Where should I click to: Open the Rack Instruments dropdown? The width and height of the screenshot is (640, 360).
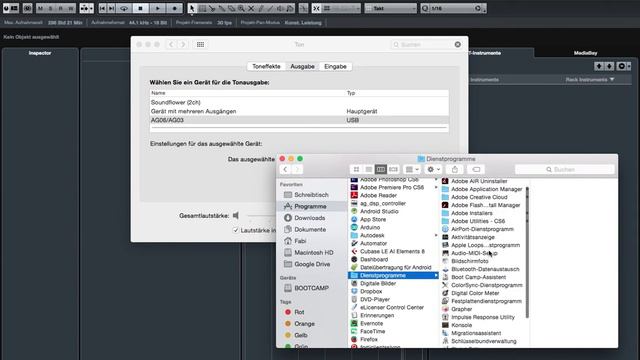coord(590,80)
